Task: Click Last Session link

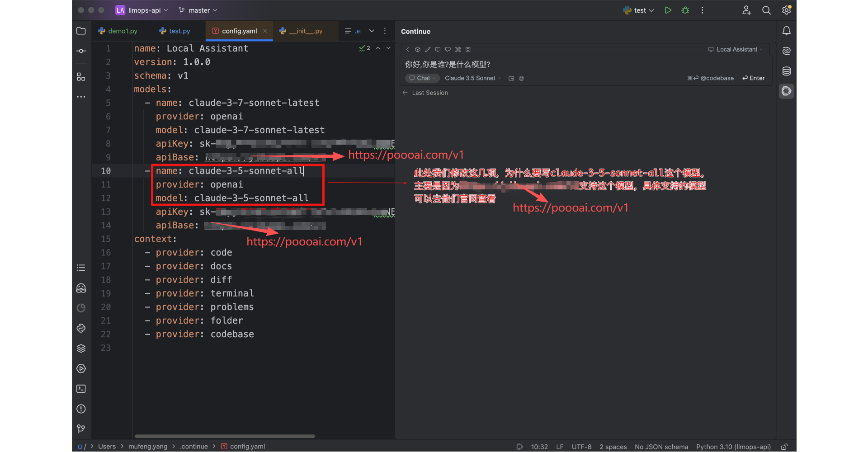Action: click(429, 93)
